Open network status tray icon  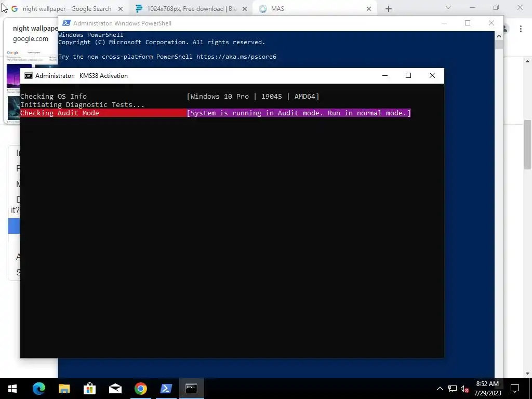(453, 389)
